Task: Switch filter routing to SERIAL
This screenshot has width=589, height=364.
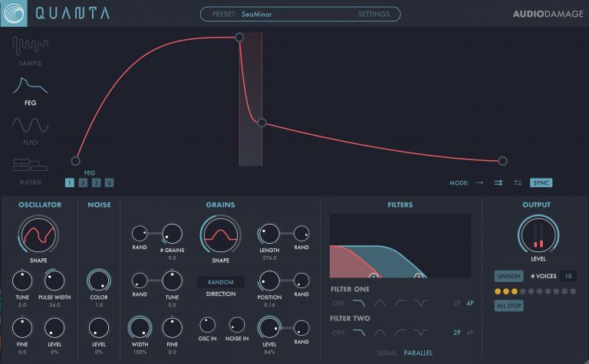Action: (x=387, y=353)
